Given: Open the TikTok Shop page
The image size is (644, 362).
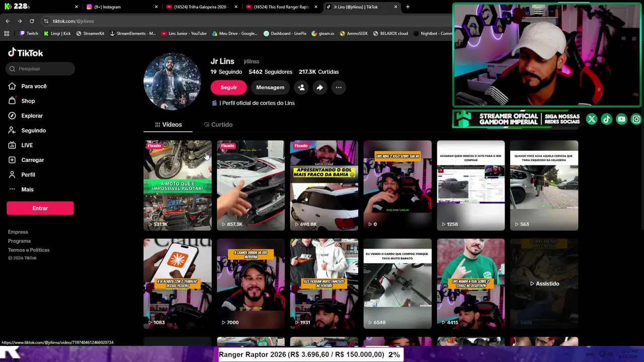Looking at the screenshot, I should pyautogui.click(x=22, y=101).
